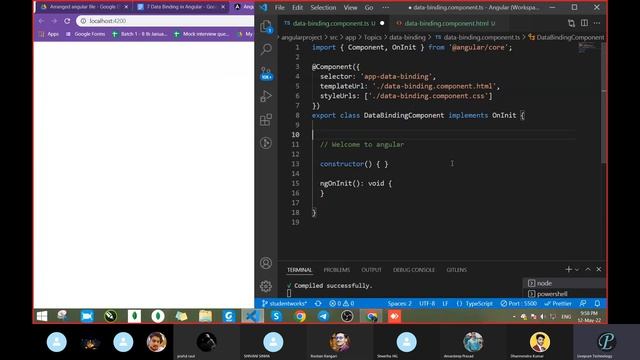Switch to the GITLENS panel tab
Viewport: 640px width, 360px height.
point(456,270)
